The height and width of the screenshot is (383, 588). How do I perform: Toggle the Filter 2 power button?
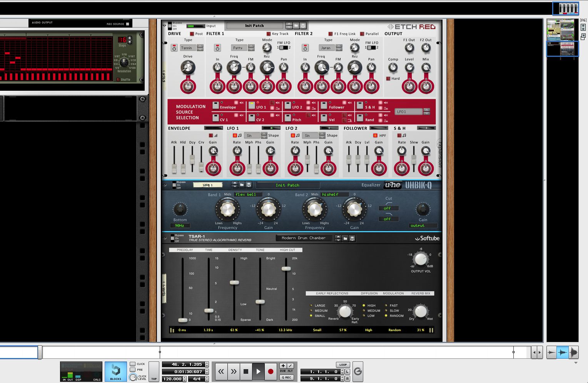click(x=305, y=48)
